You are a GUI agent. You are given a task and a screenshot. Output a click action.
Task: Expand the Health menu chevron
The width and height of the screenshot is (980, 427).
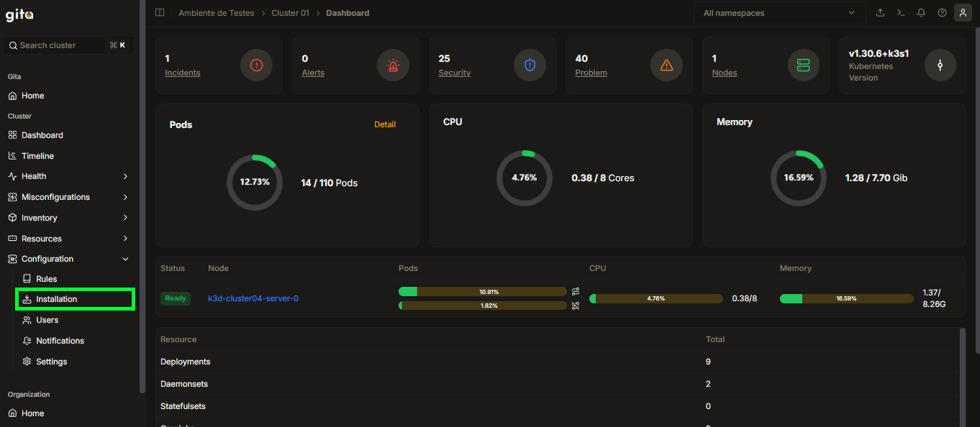[x=125, y=176]
